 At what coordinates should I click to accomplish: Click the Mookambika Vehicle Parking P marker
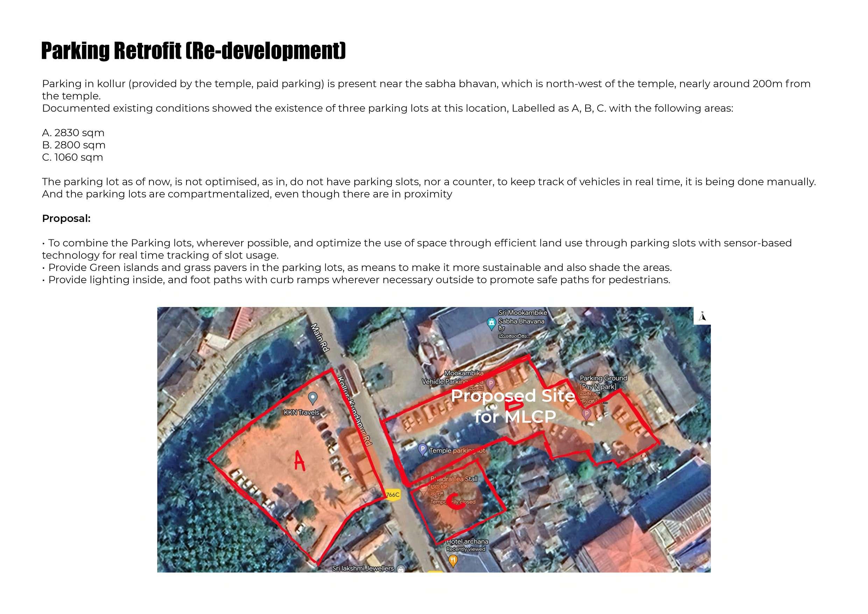coord(491,384)
